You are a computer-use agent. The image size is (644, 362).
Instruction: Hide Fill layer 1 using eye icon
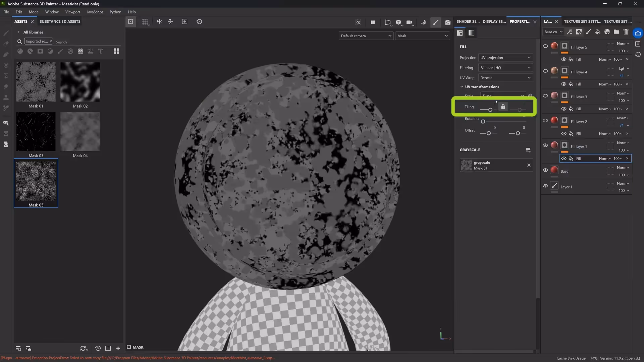tap(545, 145)
